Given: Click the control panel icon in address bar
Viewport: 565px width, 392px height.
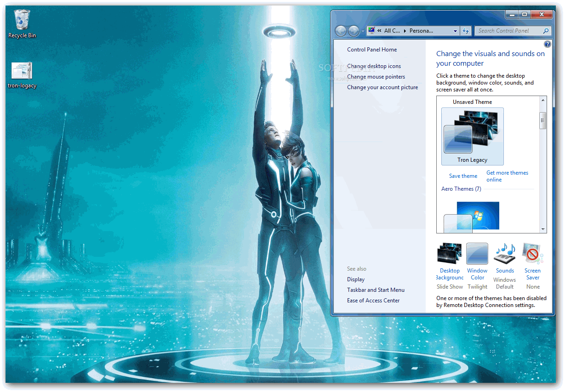Looking at the screenshot, I should pos(372,31).
